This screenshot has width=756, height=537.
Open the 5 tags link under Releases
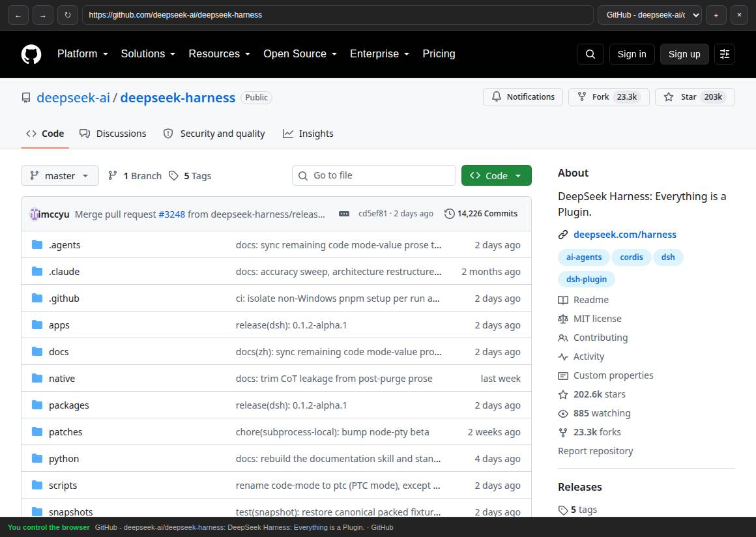point(577,510)
